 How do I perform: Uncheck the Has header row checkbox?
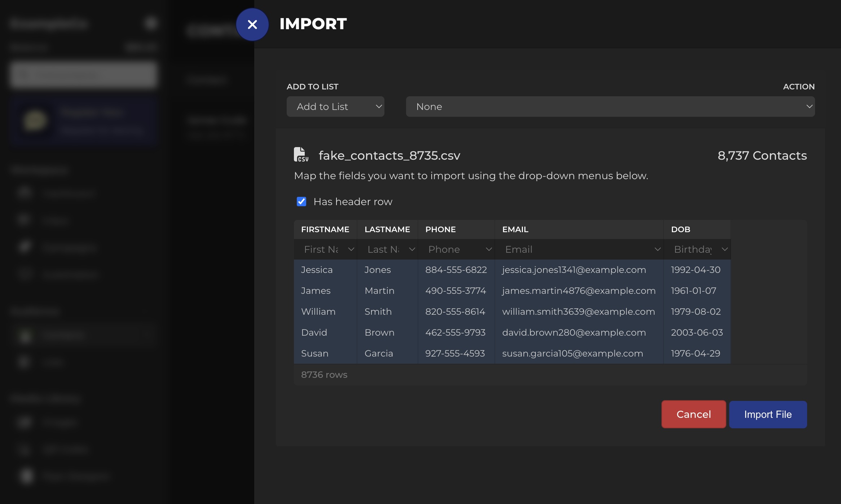(x=301, y=202)
